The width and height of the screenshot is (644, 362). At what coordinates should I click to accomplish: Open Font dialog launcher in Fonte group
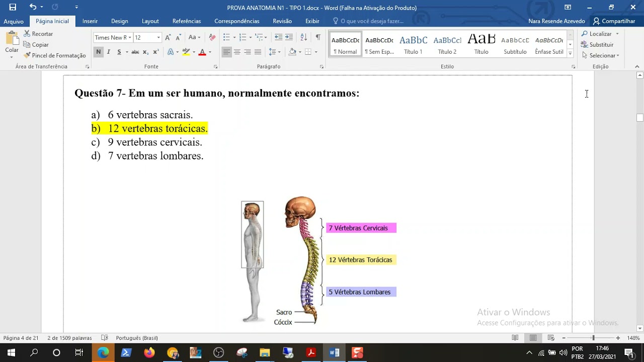click(216, 66)
